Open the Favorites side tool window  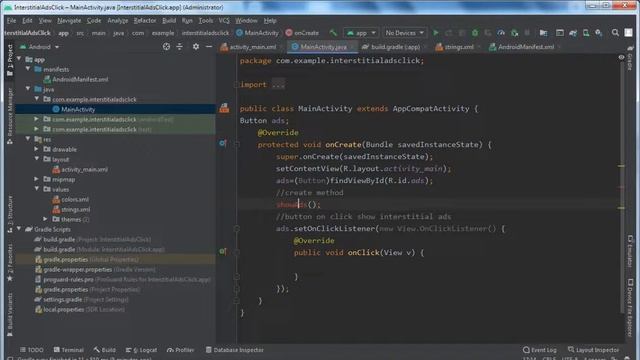pyautogui.click(x=10, y=263)
